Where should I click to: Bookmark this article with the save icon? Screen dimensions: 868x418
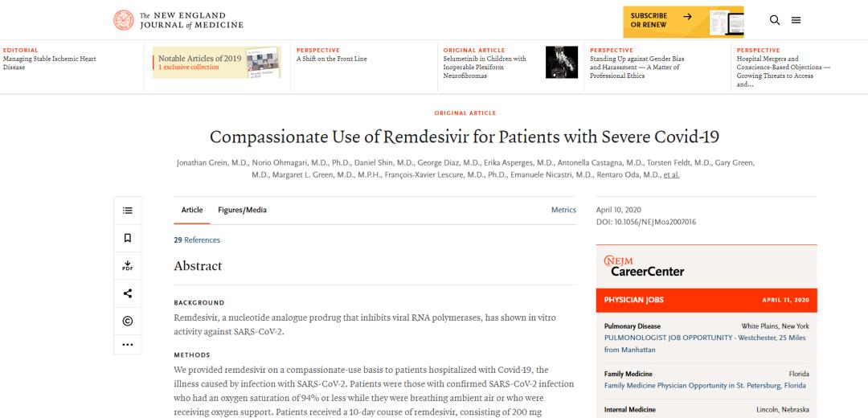coord(127,238)
